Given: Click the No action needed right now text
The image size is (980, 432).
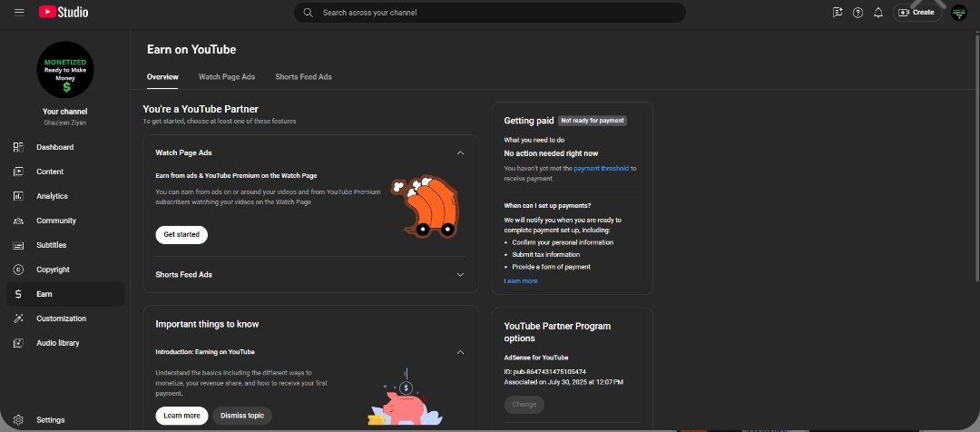Looking at the screenshot, I should pos(552,153).
